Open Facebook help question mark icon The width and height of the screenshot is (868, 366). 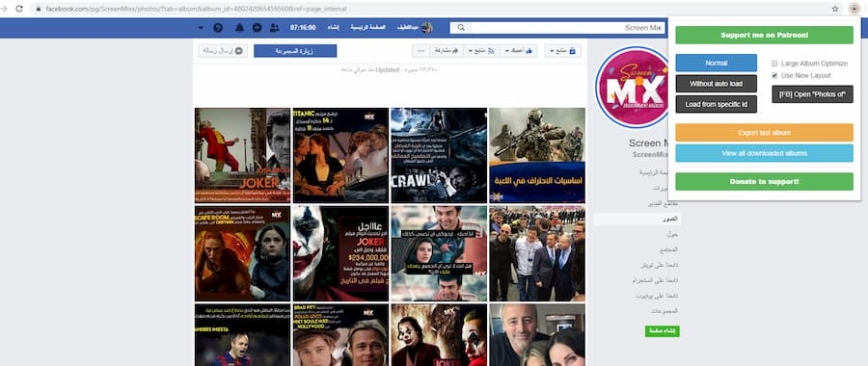point(218,28)
